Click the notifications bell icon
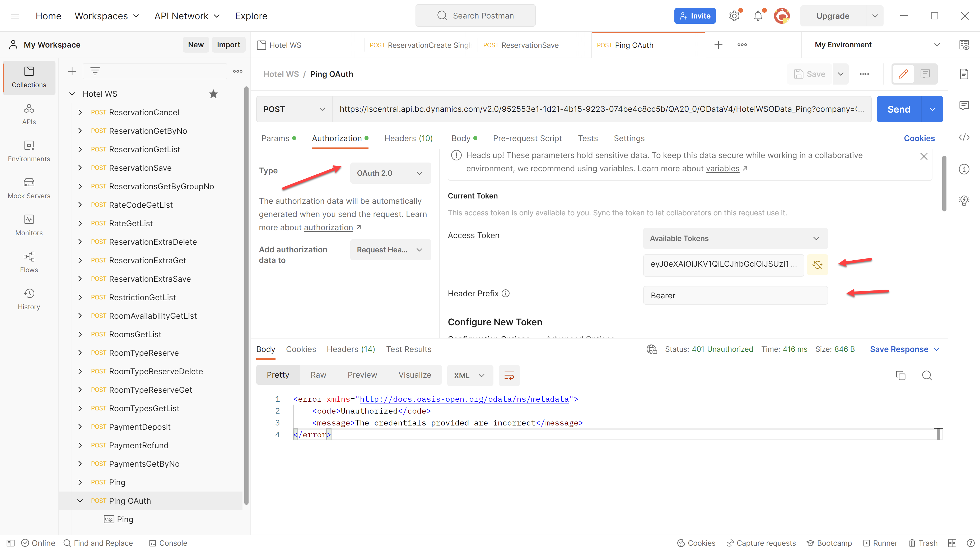The image size is (980, 551). [758, 16]
